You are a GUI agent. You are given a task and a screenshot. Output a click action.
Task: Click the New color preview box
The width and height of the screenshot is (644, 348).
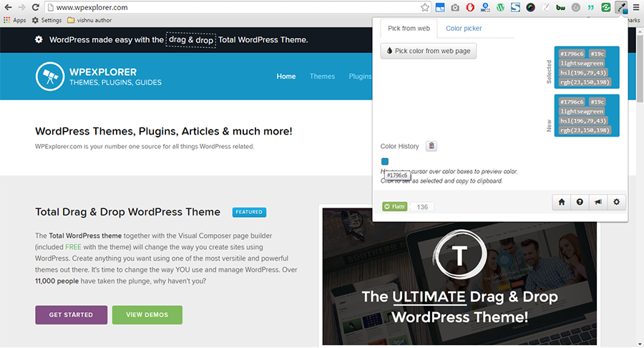coord(587,115)
